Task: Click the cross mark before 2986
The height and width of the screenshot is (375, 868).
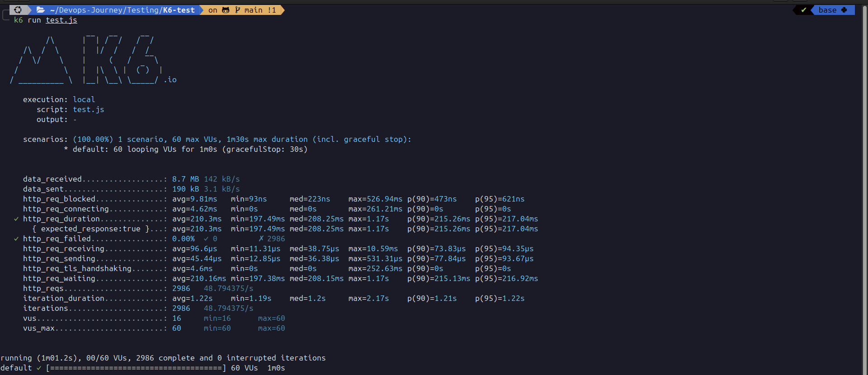Action: pos(261,239)
